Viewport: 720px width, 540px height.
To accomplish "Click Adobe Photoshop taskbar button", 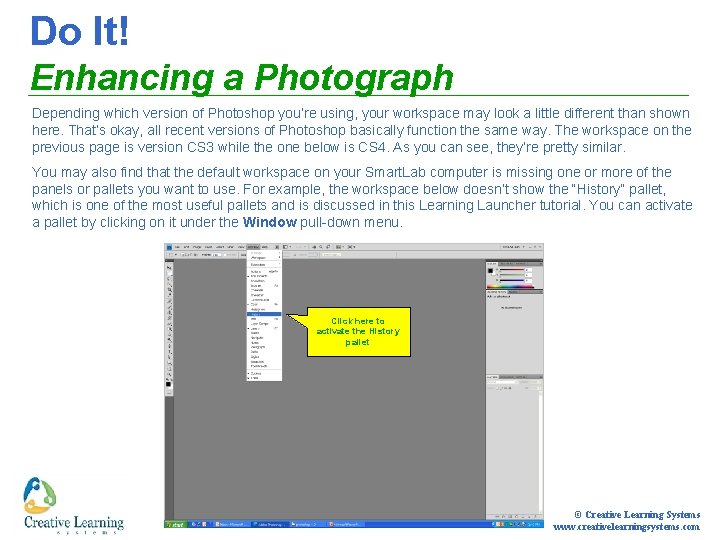I will click(x=270, y=523).
